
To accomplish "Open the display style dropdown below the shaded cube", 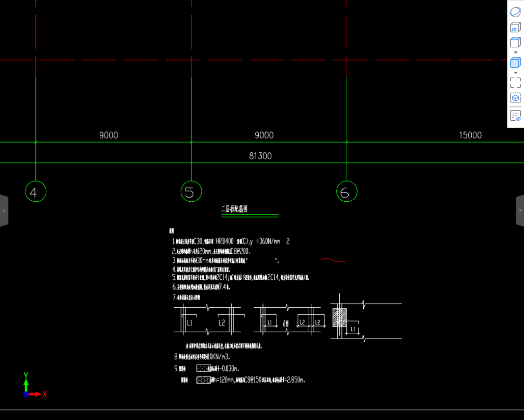I will pos(516,73).
